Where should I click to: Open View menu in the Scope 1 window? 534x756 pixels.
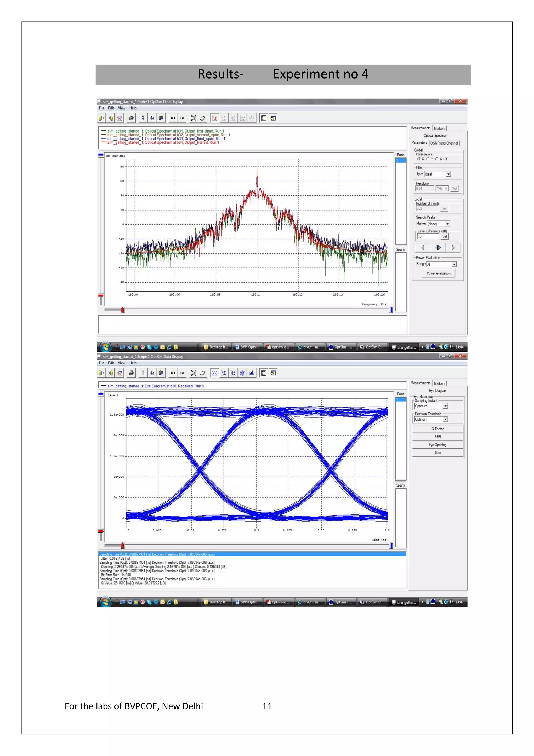pos(122,363)
